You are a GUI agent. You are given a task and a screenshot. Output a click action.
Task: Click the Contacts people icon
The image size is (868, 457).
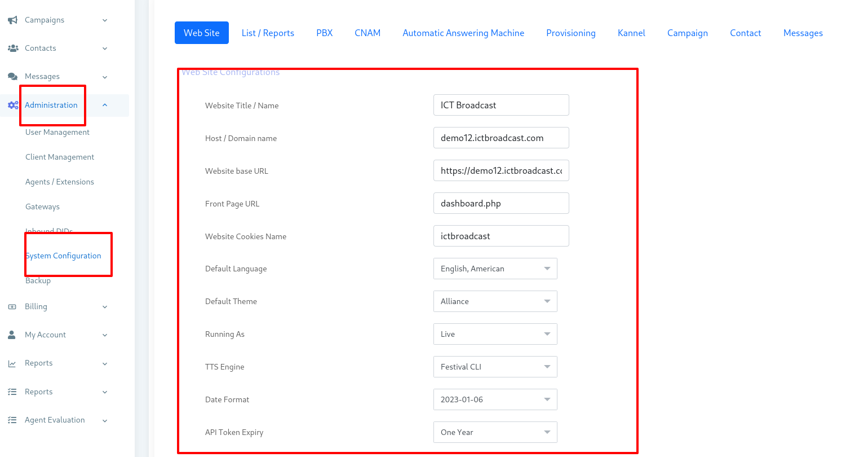click(x=12, y=48)
